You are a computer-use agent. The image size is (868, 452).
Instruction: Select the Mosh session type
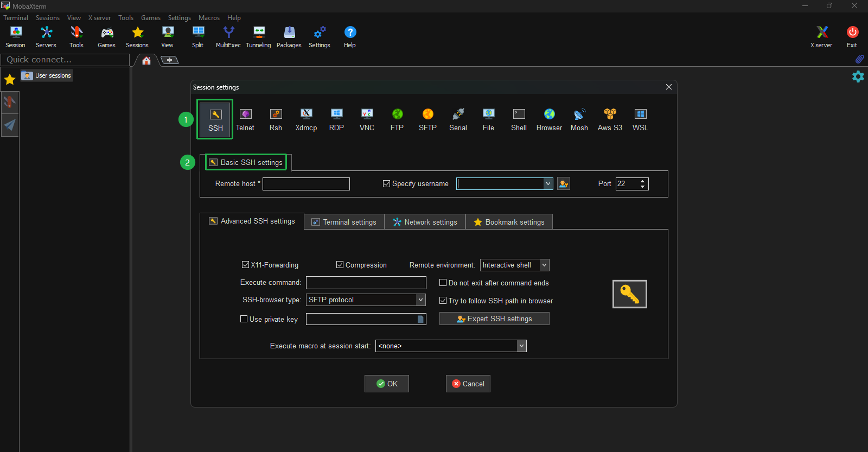pyautogui.click(x=579, y=119)
